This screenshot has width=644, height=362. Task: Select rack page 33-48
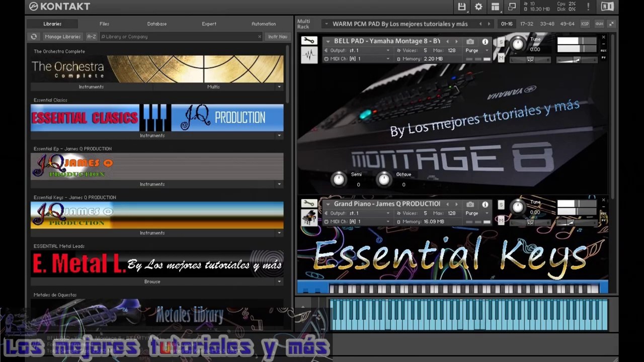click(547, 24)
